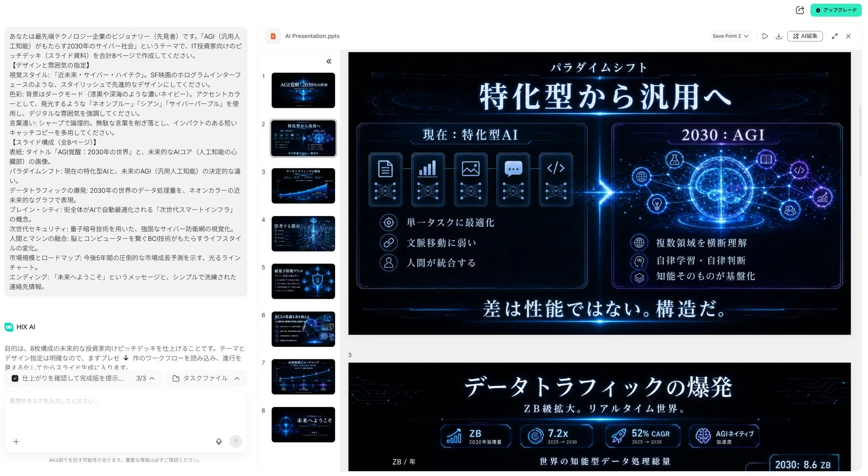Select slide 4 thumbnail 思考する都市
Image resolution: width=868 pixels, height=476 pixels.
tap(303, 234)
